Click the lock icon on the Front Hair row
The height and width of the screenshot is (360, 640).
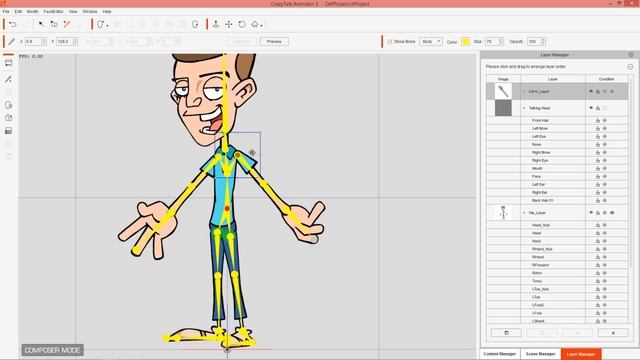point(598,120)
